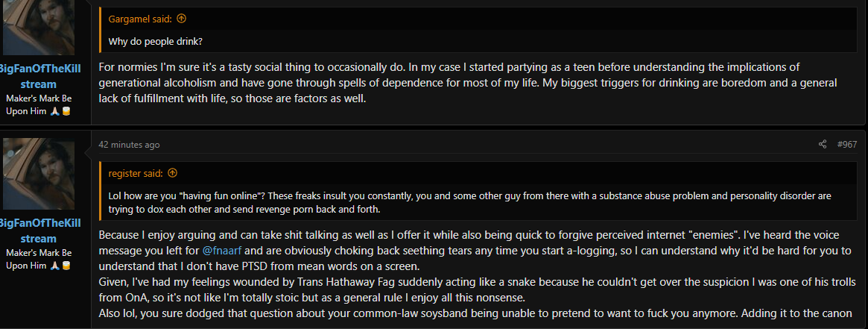Click the up-arrow icon beside "register said:"
868x329 pixels.
[173, 173]
